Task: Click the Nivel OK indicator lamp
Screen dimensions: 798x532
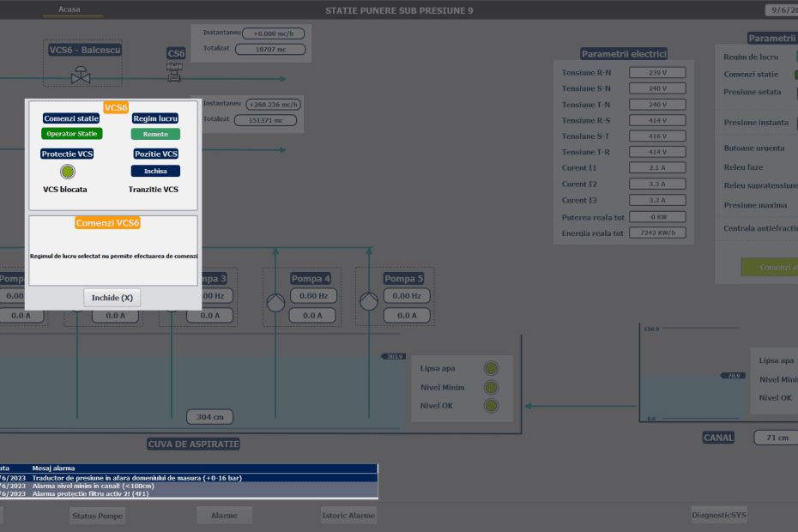Action: (x=491, y=406)
